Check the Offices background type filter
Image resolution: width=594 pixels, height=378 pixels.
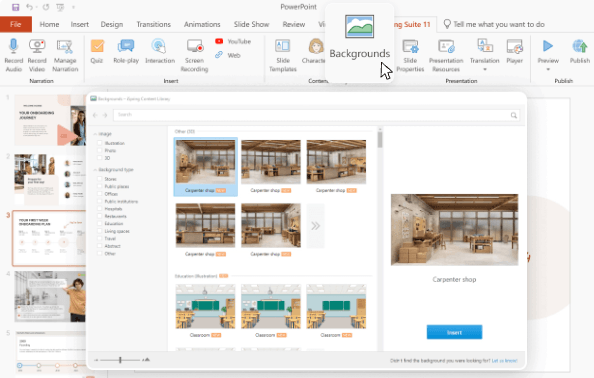pos(100,194)
